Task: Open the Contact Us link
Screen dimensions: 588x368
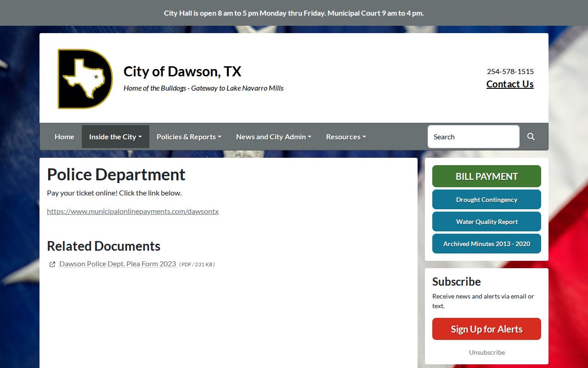Action: [510, 84]
